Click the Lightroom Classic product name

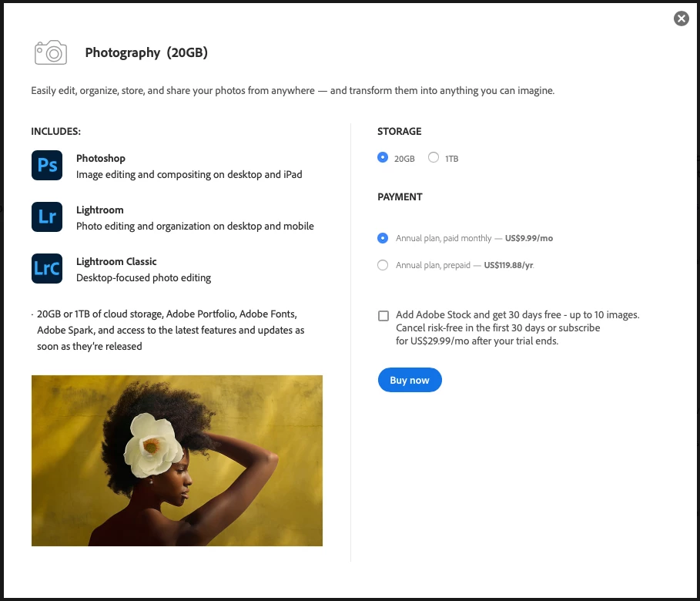coord(116,261)
